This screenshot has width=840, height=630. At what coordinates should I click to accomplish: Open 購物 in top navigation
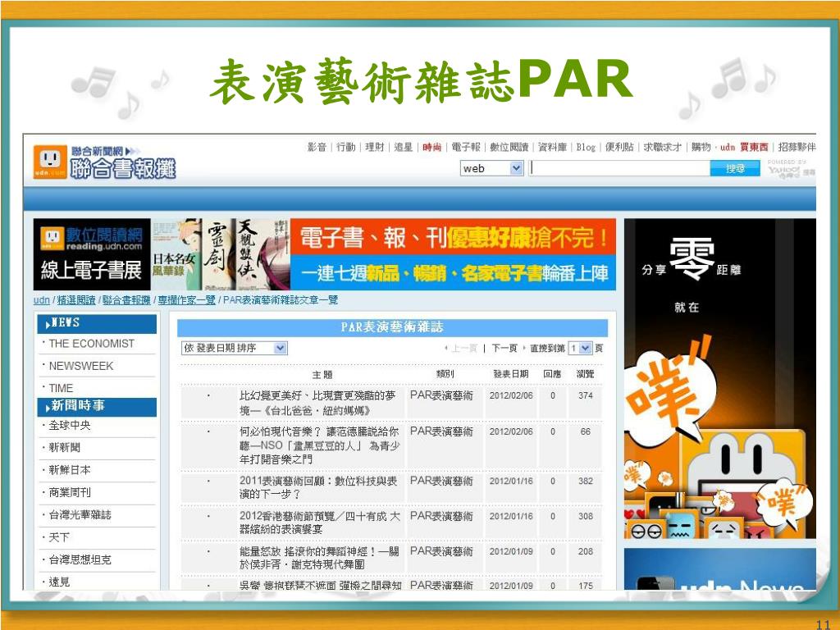(701, 147)
